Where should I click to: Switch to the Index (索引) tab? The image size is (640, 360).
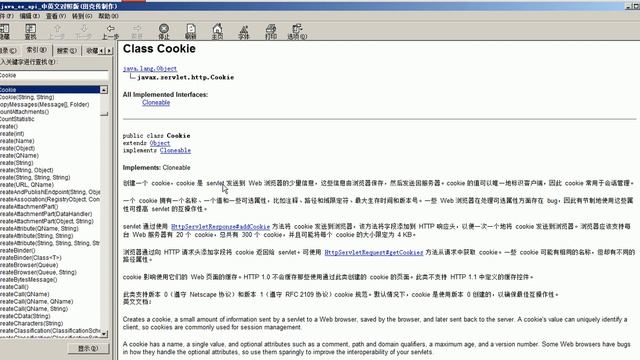[36, 50]
